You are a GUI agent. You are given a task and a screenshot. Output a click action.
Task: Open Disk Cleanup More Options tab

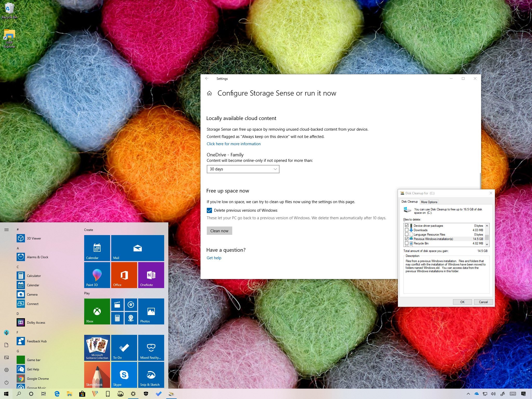tap(429, 202)
